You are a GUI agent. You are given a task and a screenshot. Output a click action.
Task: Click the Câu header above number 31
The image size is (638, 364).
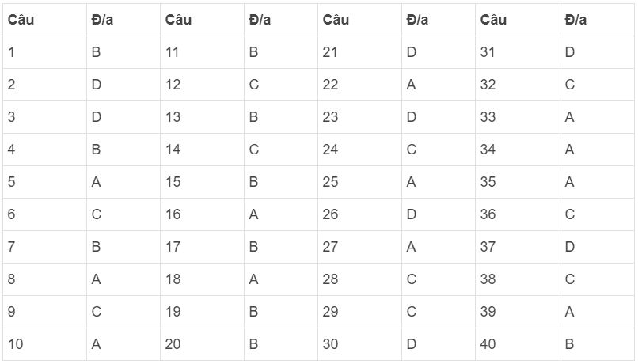point(493,20)
